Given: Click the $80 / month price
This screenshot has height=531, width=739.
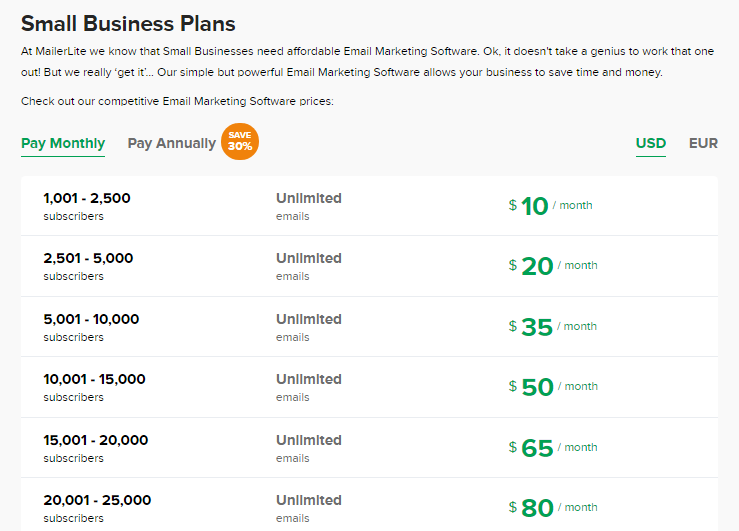Looking at the screenshot, I should pos(553,508).
